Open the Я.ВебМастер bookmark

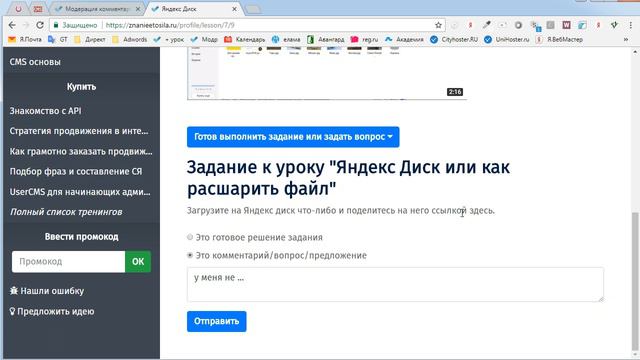click(559, 40)
